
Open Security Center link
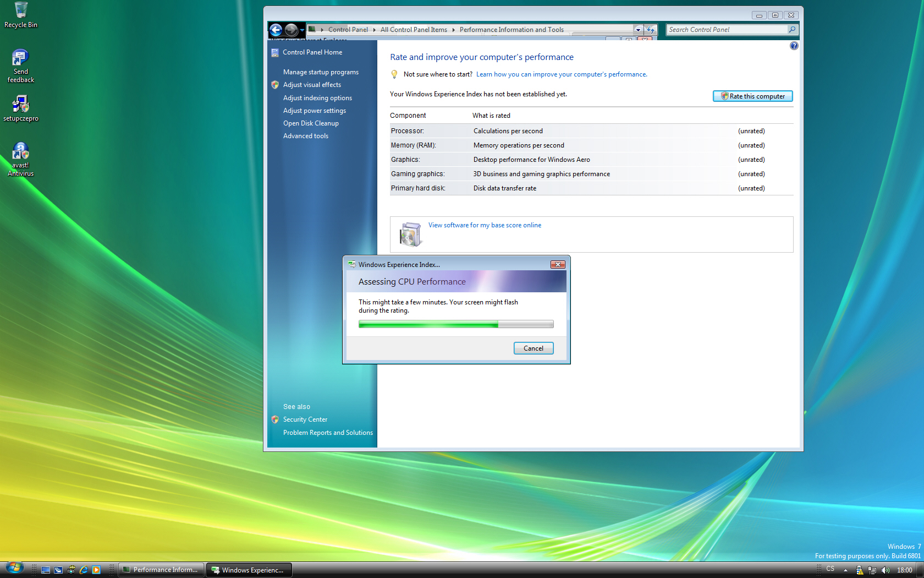click(305, 419)
